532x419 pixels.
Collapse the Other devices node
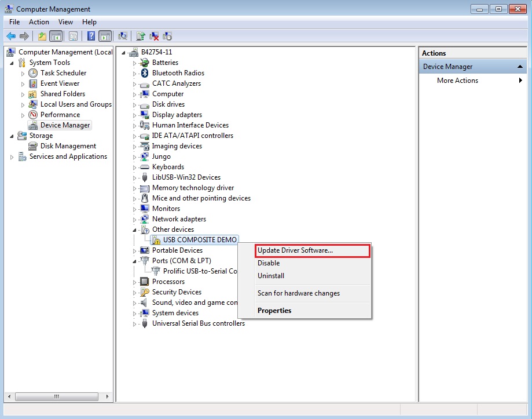(x=134, y=229)
